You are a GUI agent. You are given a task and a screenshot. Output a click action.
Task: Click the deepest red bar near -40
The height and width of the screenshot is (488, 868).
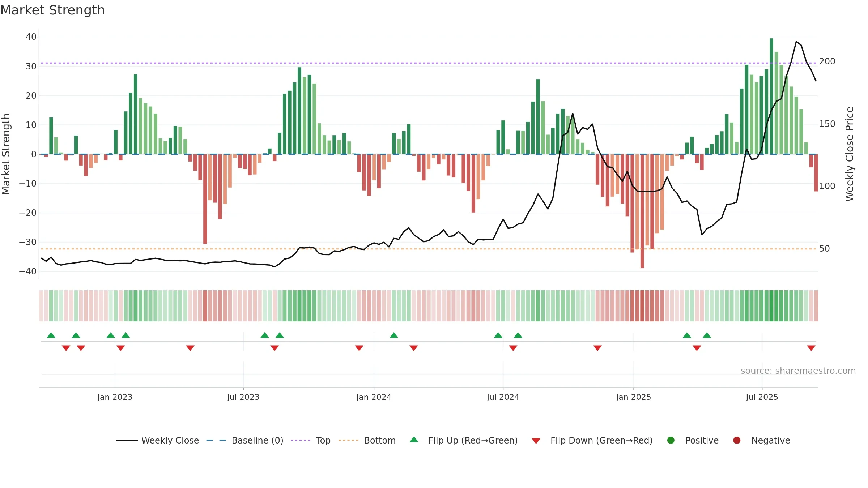(x=642, y=211)
